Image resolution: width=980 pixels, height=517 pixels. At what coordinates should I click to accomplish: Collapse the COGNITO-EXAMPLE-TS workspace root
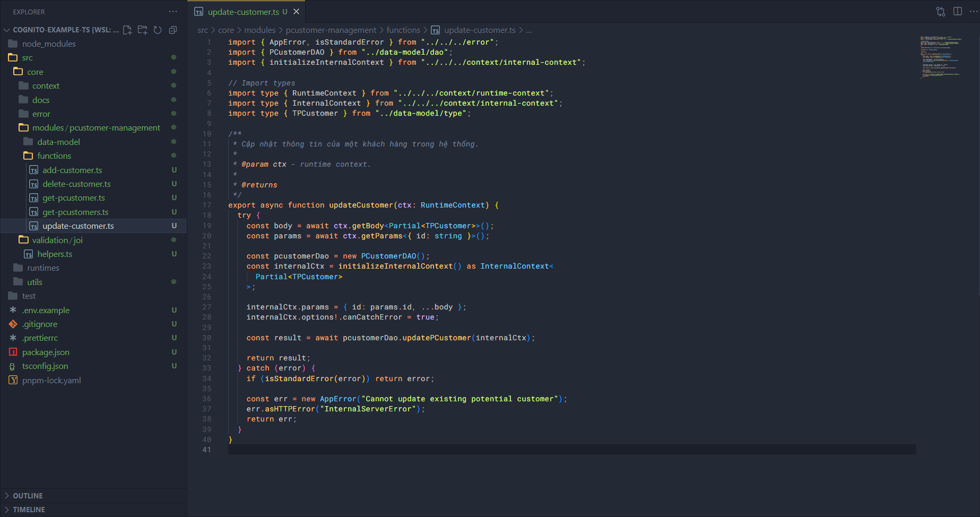pos(7,30)
